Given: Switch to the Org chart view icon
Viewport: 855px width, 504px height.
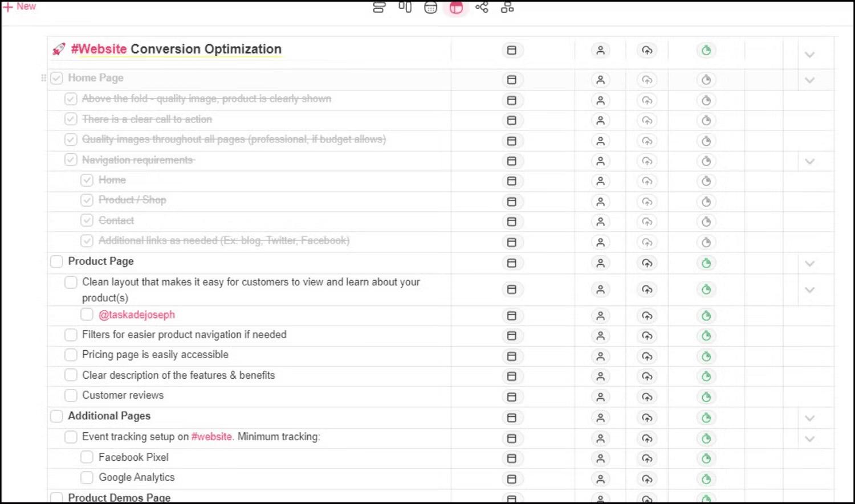Looking at the screenshot, I should 507,7.
